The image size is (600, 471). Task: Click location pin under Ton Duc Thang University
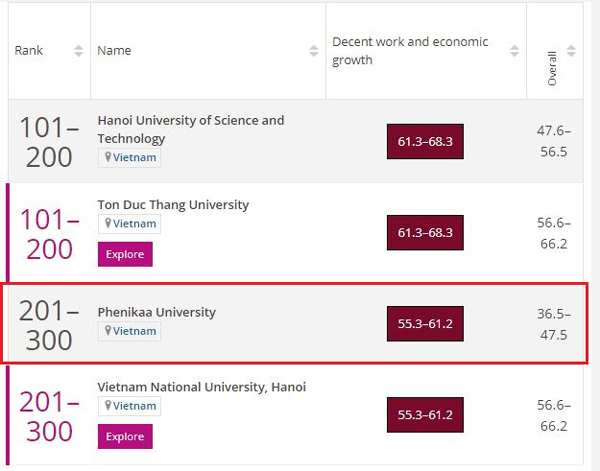(x=105, y=224)
